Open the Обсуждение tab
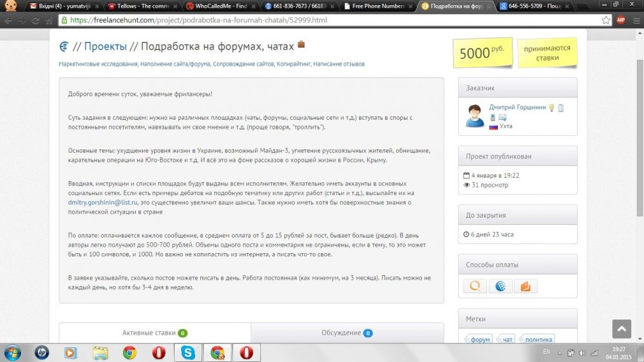 coord(347,333)
